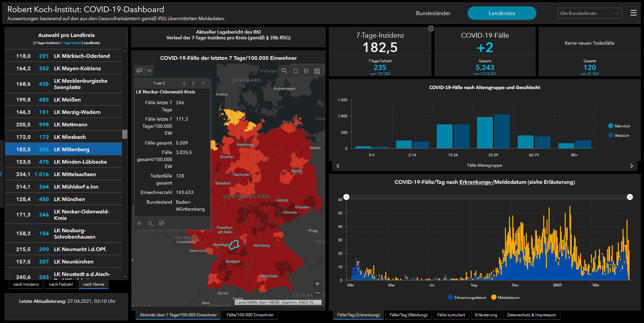Open the basemap gallery grid icon
Viewport: 644px width, 323px height.
317,71
